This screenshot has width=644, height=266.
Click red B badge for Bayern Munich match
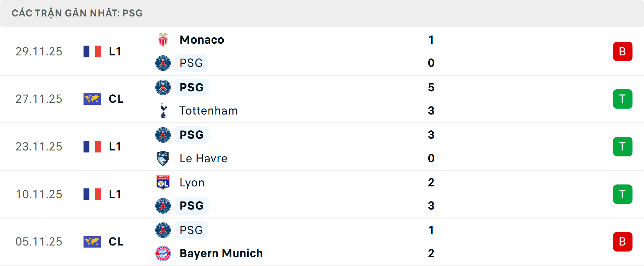[x=623, y=242]
